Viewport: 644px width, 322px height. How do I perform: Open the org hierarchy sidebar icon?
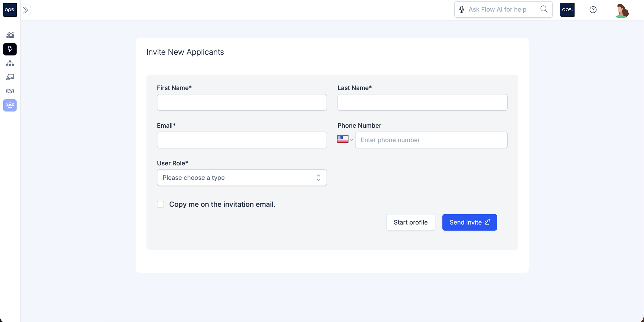coord(10,63)
